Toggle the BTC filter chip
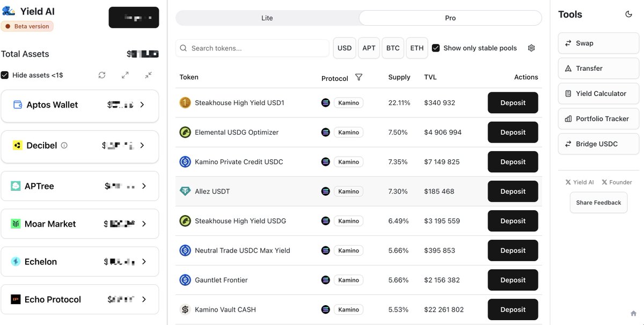This screenshot has width=644, height=325. pos(393,48)
